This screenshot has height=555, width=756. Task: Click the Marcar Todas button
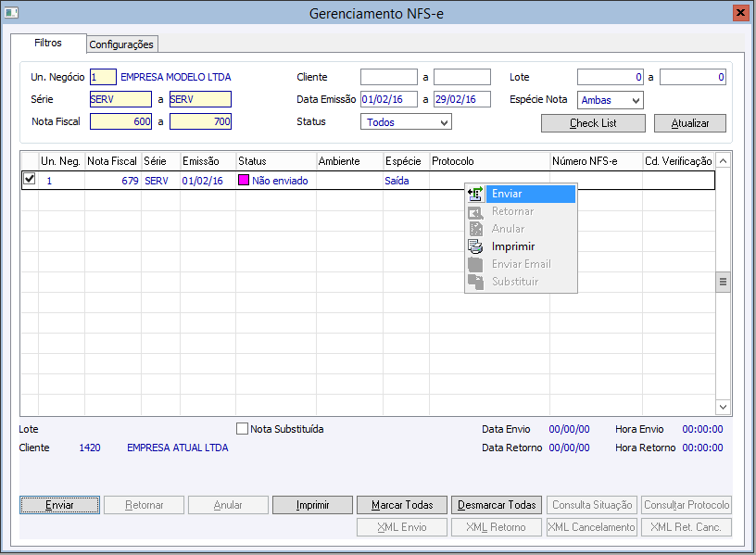point(402,505)
